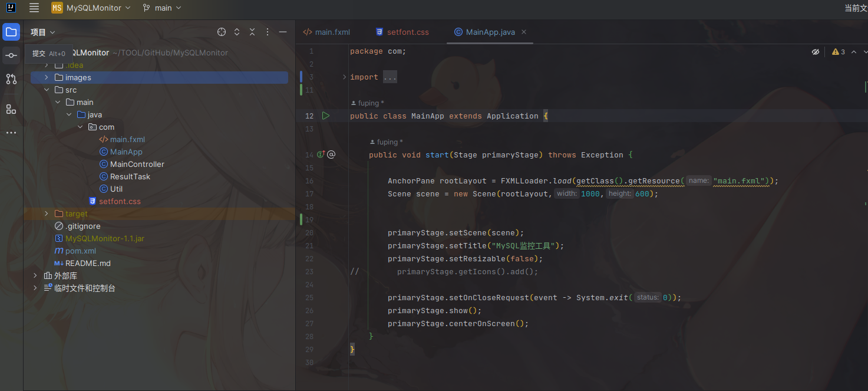Image resolution: width=868 pixels, height=391 pixels.
Task: Select main.fxml in the project tree
Action: [x=127, y=139]
